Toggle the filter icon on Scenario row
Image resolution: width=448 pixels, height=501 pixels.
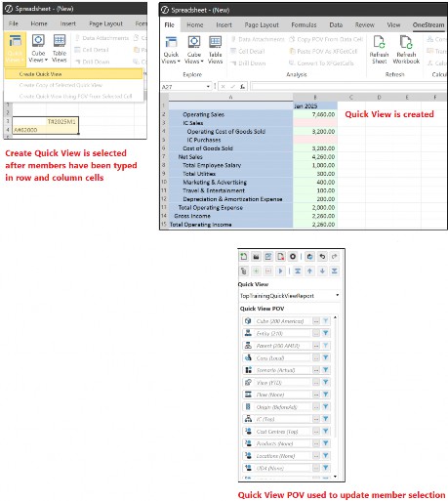click(x=325, y=370)
